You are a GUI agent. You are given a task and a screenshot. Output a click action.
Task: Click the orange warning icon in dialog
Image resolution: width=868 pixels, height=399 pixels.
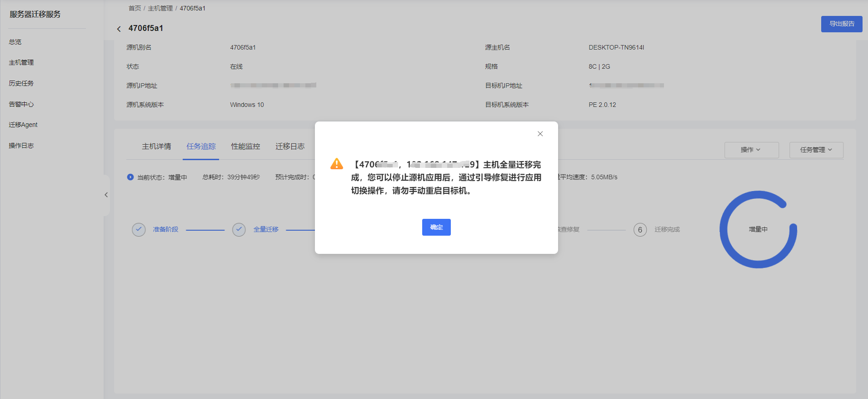336,164
